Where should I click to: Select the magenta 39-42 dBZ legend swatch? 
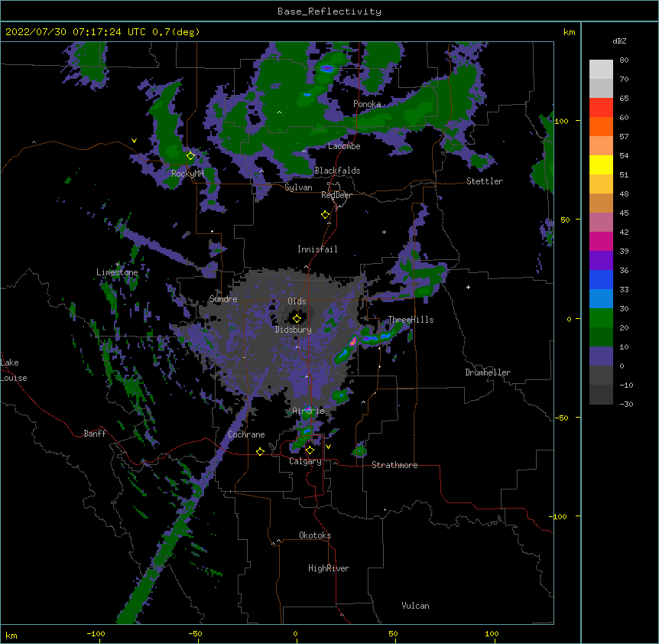[x=601, y=241]
